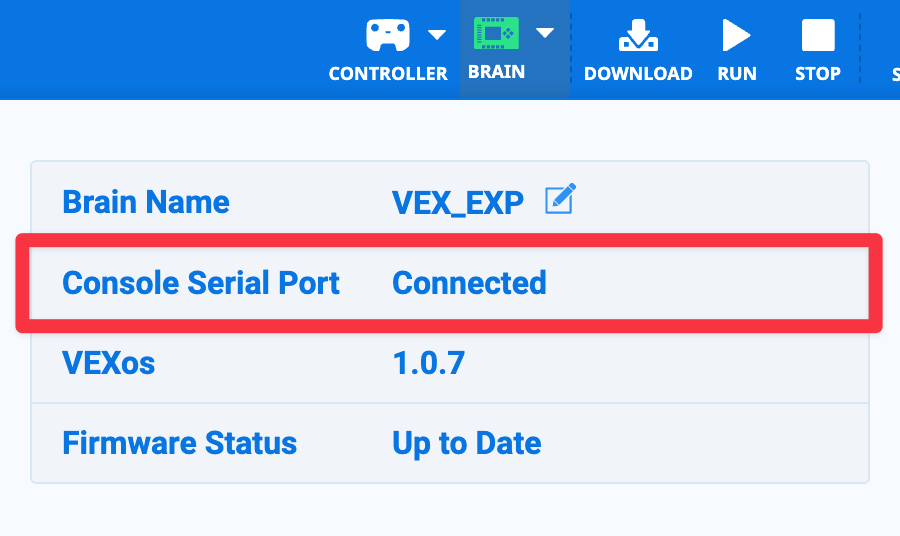Viewport: 900px width, 536px height.
Task: Click the Up to Date status
Action: [x=466, y=443]
